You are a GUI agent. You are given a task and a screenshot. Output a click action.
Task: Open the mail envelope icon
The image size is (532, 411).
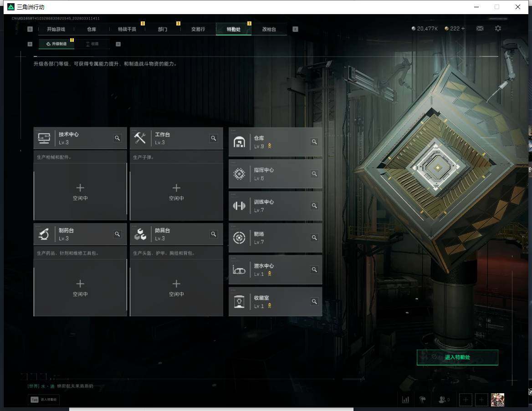(480, 28)
